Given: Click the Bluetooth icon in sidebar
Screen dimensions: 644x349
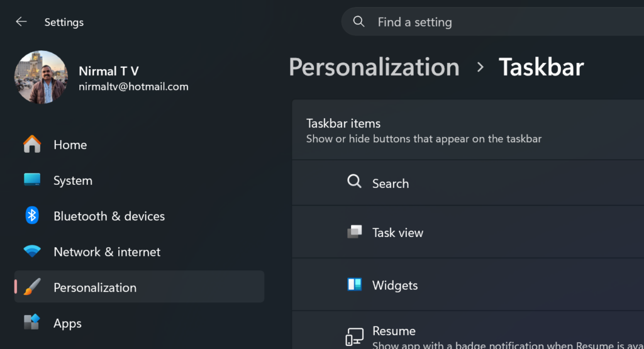Looking at the screenshot, I should pos(32,216).
